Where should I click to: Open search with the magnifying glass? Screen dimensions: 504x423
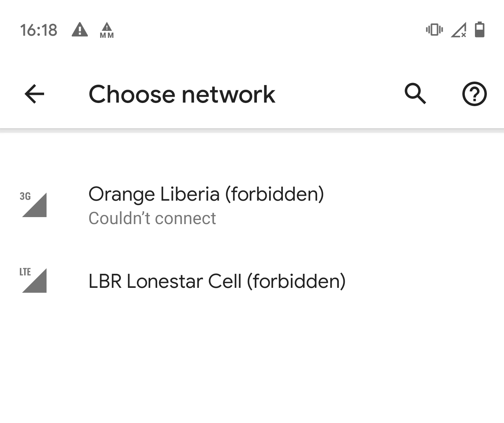coord(415,94)
